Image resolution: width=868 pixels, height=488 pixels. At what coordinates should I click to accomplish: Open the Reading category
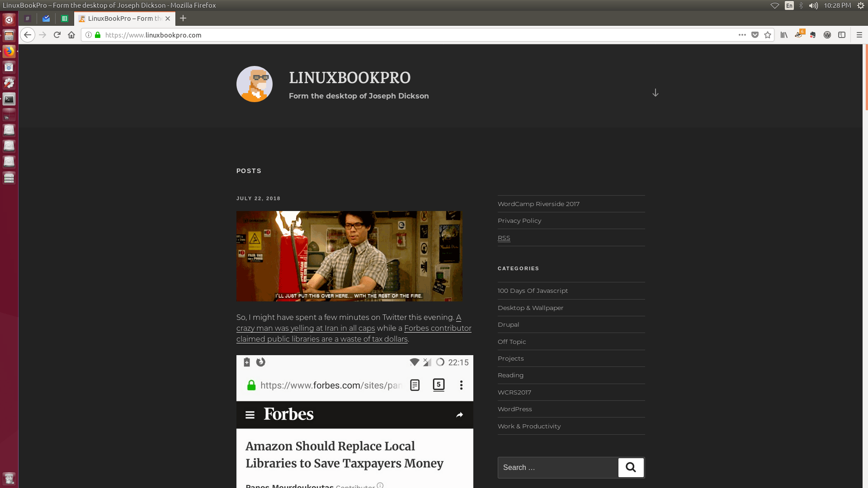click(x=510, y=375)
